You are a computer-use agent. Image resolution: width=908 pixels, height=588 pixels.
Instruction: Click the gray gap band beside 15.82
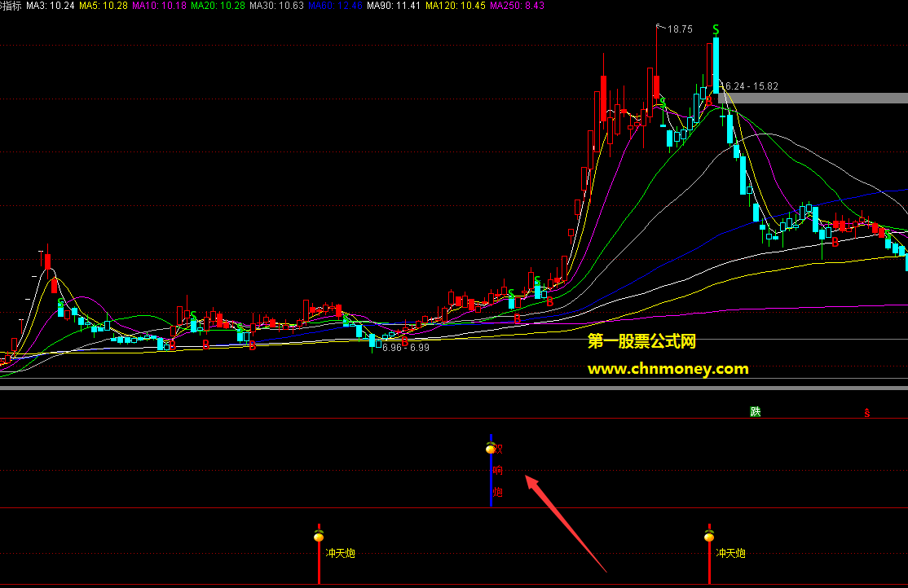[813, 99]
